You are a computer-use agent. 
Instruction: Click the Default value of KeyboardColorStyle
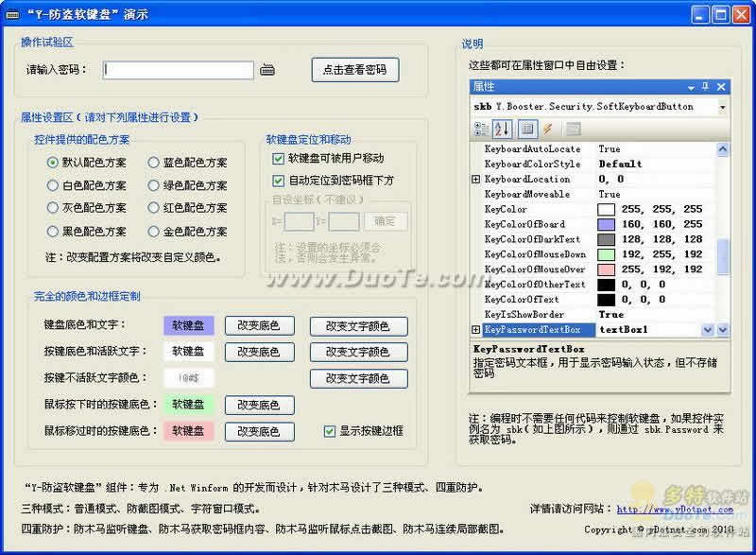coord(620,164)
